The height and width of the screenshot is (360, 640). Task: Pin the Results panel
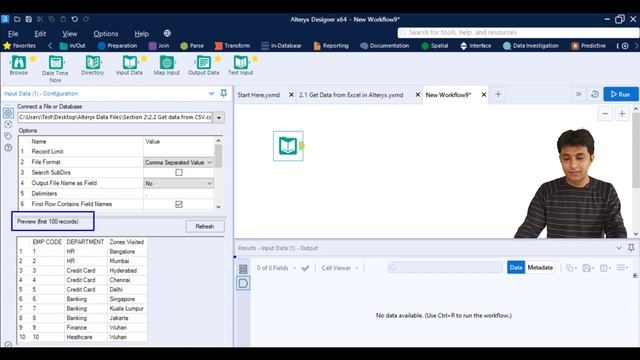(x=631, y=248)
